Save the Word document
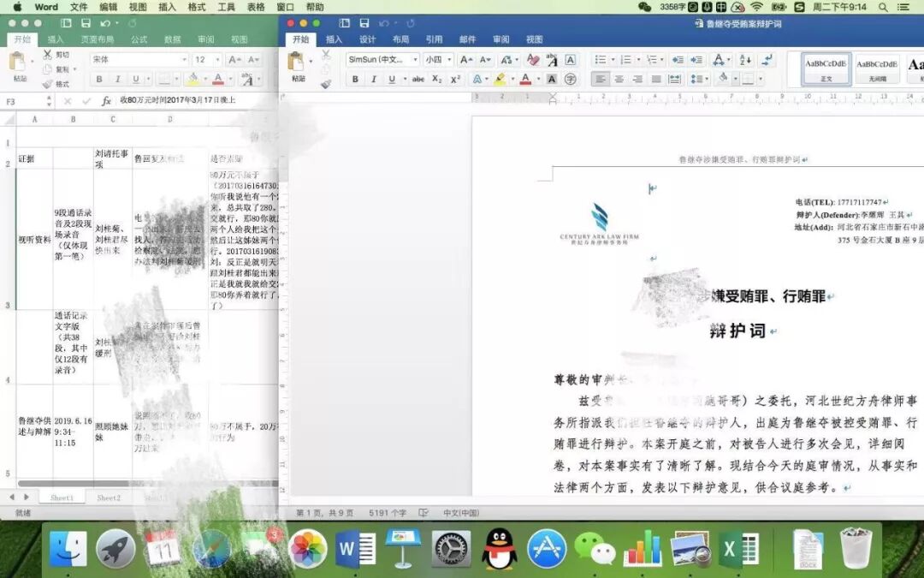 364,23
